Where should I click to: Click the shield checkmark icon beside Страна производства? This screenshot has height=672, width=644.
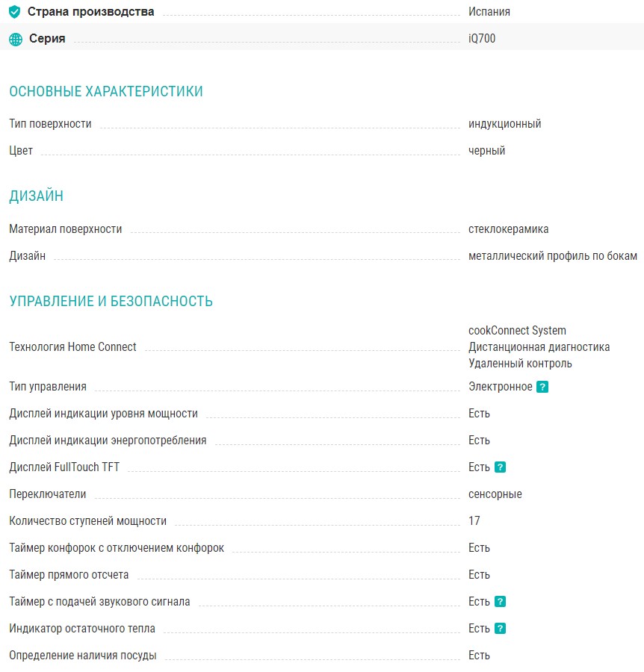point(15,12)
